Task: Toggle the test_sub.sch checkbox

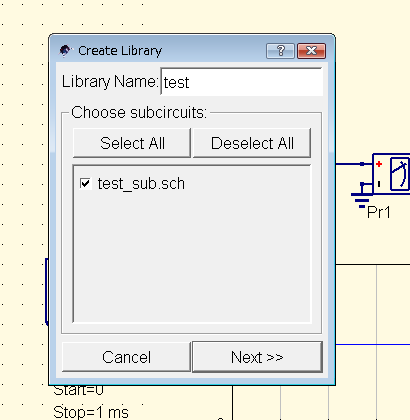Action: coord(86,183)
